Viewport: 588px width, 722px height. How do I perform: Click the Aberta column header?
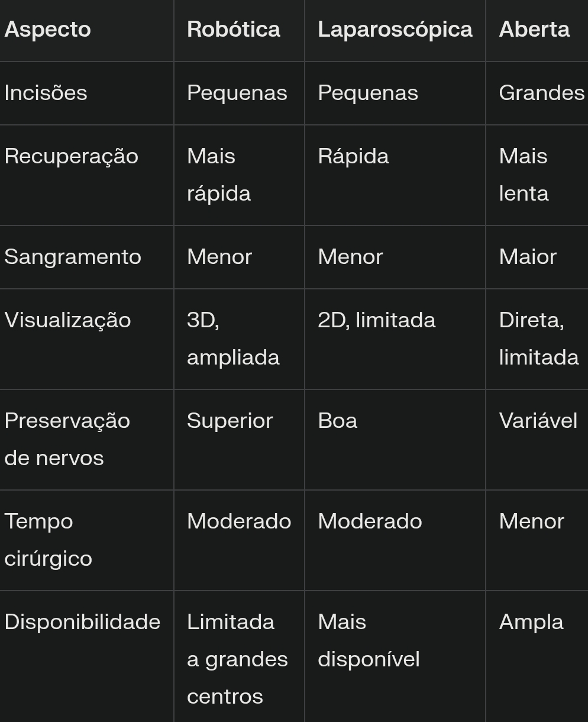point(534,30)
